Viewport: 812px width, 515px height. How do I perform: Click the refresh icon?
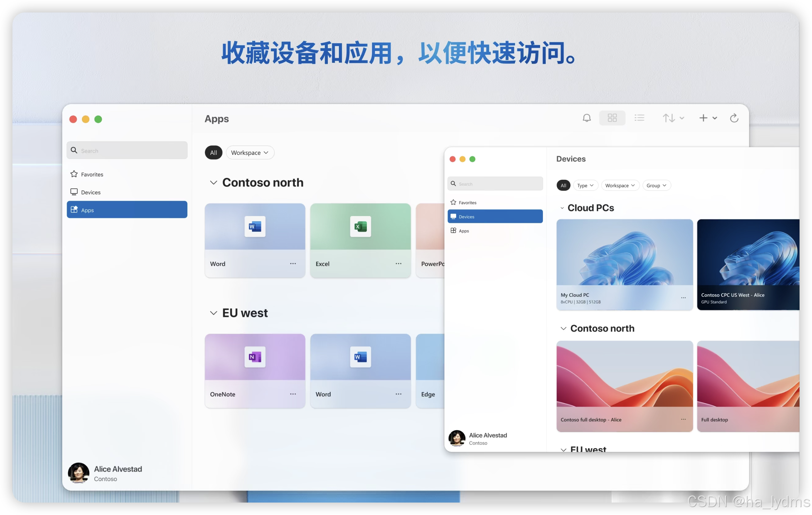(x=734, y=118)
